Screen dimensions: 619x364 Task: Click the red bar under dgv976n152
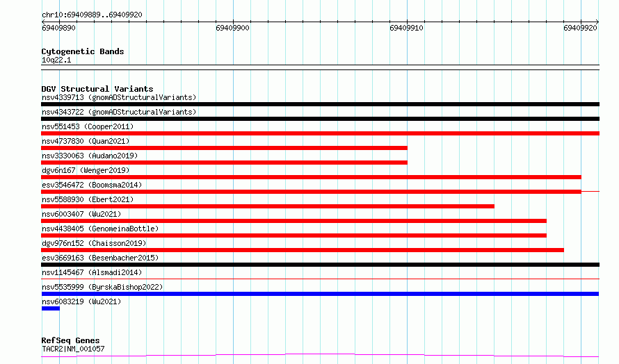tap(303, 250)
